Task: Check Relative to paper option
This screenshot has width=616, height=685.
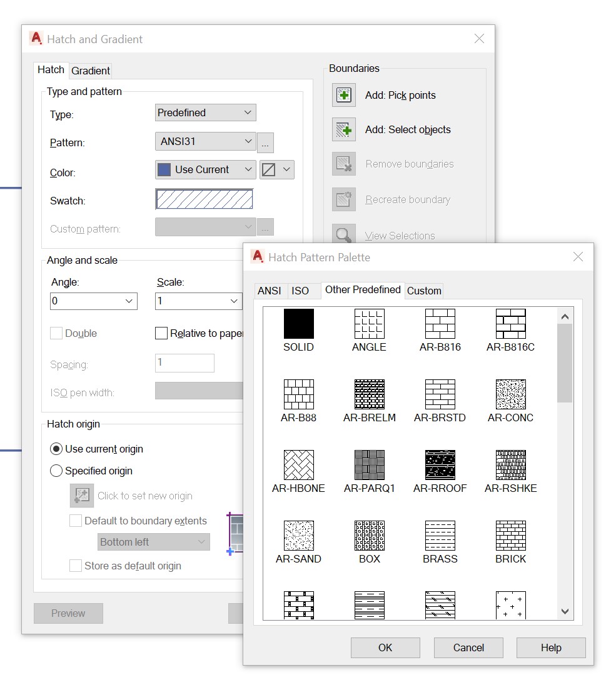Action: pos(161,333)
